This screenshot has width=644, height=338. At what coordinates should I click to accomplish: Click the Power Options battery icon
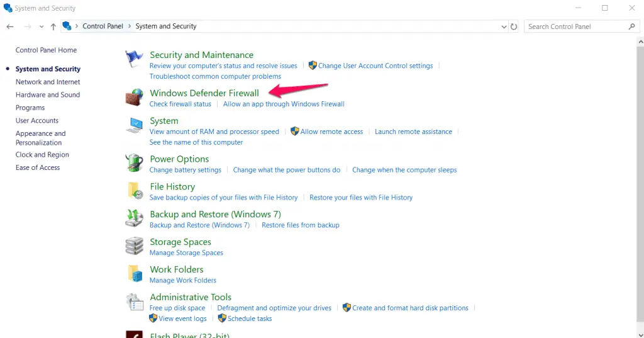[134, 163]
